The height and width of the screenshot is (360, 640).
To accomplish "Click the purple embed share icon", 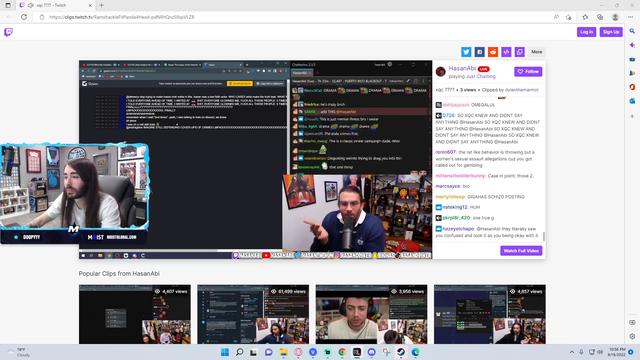I will [x=506, y=52].
